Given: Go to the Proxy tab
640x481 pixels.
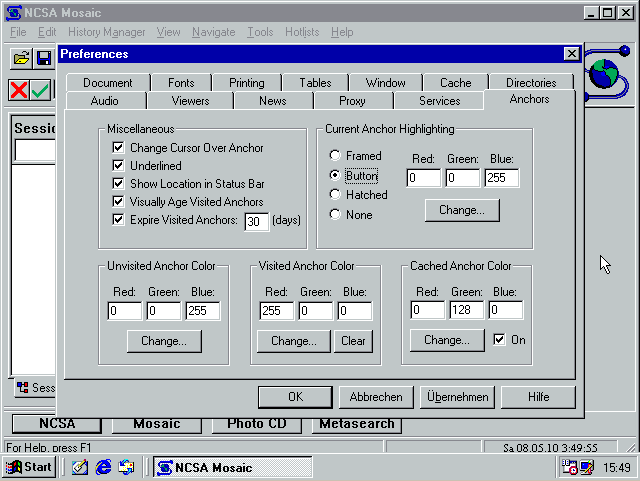Looking at the screenshot, I should point(352,101).
